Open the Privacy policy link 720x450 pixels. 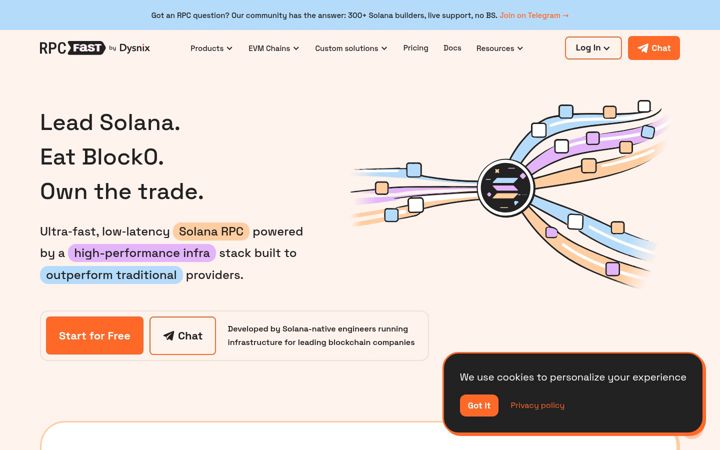537,405
